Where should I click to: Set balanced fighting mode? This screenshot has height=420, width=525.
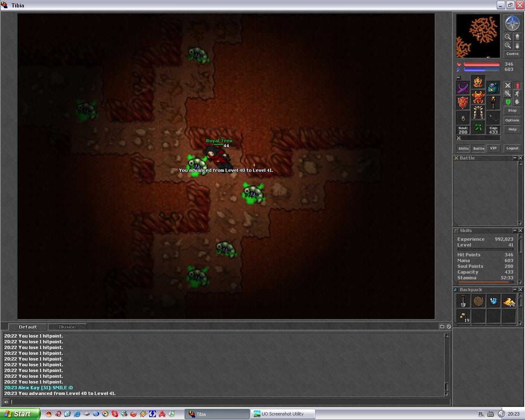508,94
